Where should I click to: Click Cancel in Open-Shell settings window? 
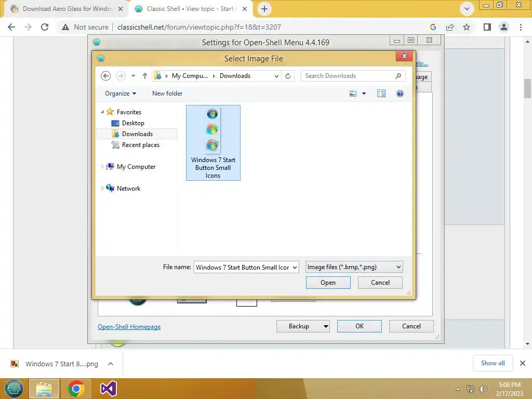click(411, 326)
